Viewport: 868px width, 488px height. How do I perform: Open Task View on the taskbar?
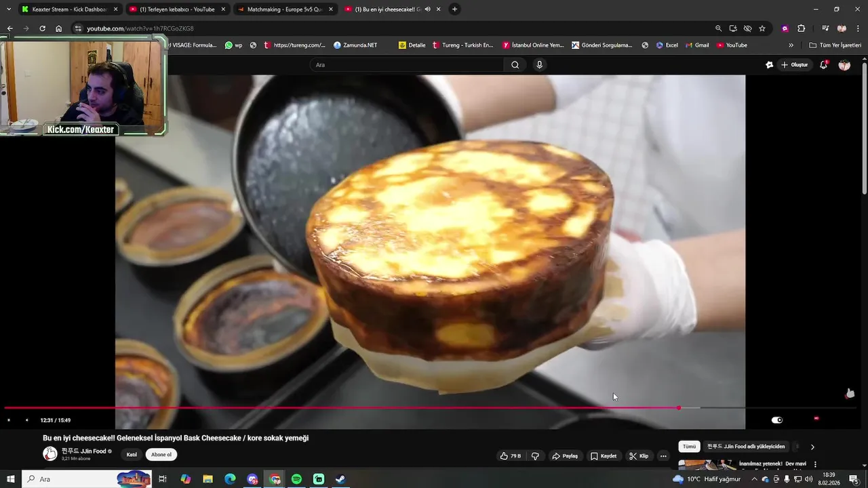click(x=163, y=479)
